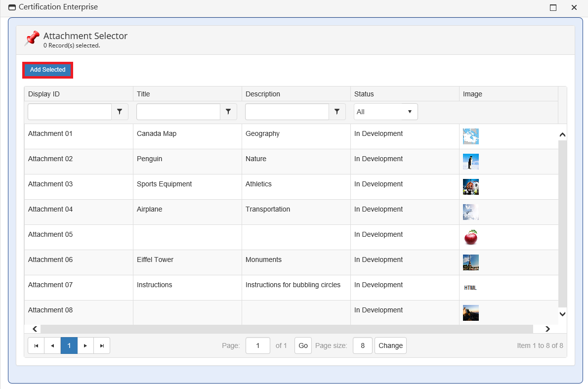Click the Canada Map image thumbnail
This screenshot has height=389, width=588.
(470, 136)
